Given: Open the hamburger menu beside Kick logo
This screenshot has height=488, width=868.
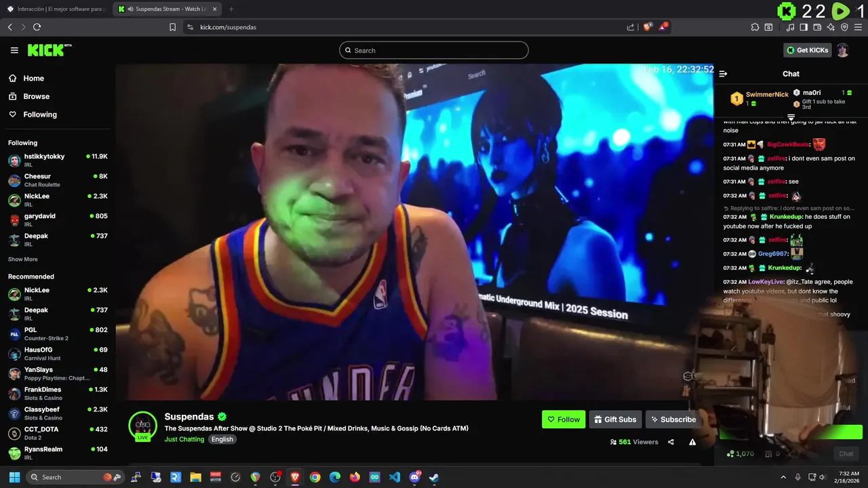Looking at the screenshot, I should point(14,50).
